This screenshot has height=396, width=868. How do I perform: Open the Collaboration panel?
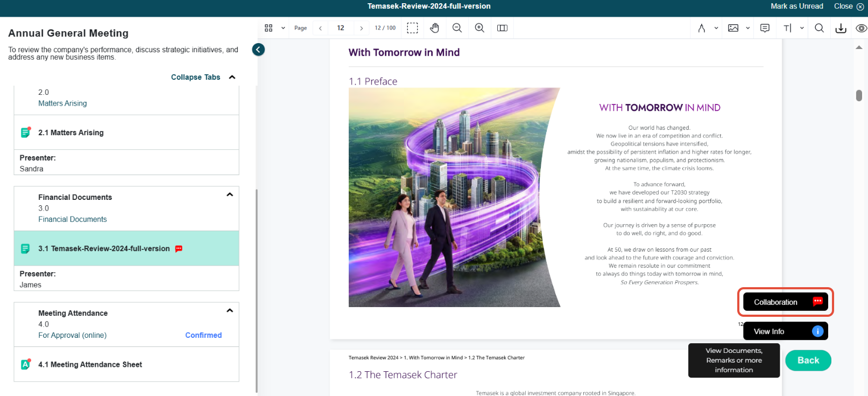[x=786, y=302]
